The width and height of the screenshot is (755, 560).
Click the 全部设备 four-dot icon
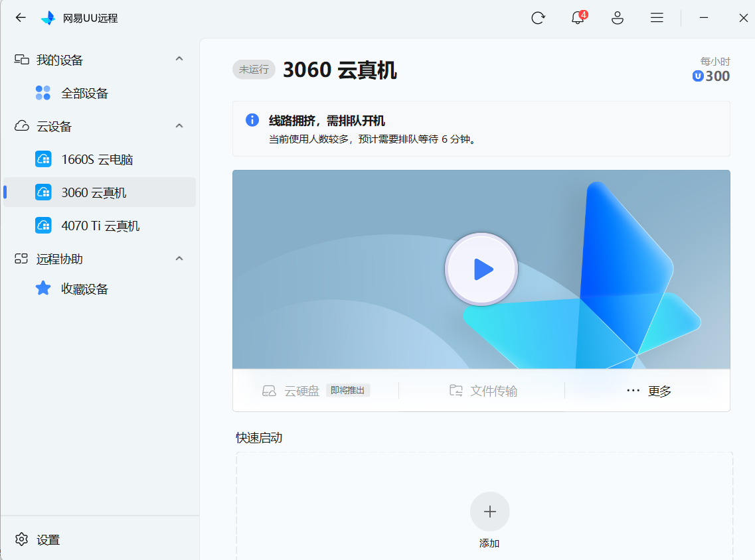43,93
